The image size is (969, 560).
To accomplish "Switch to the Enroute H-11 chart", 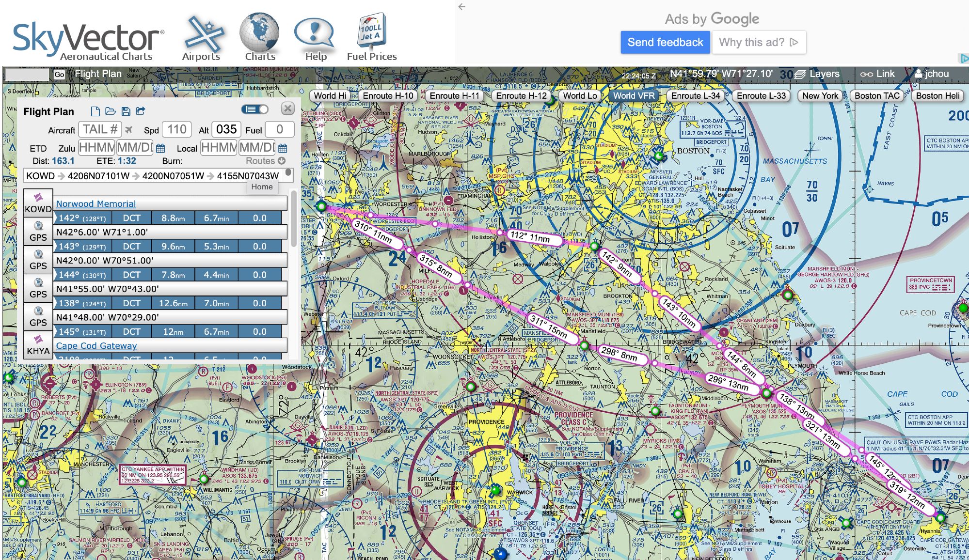I will (x=454, y=96).
